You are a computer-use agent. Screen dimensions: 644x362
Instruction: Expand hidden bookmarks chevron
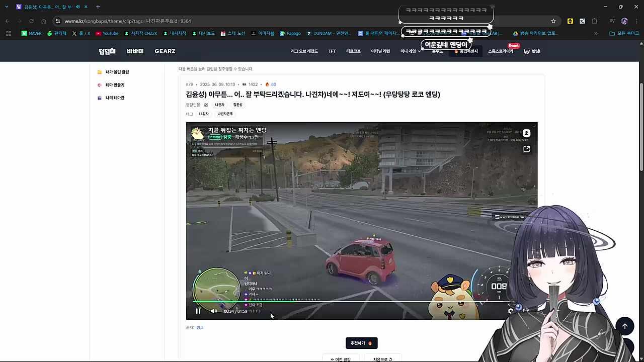(596, 34)
